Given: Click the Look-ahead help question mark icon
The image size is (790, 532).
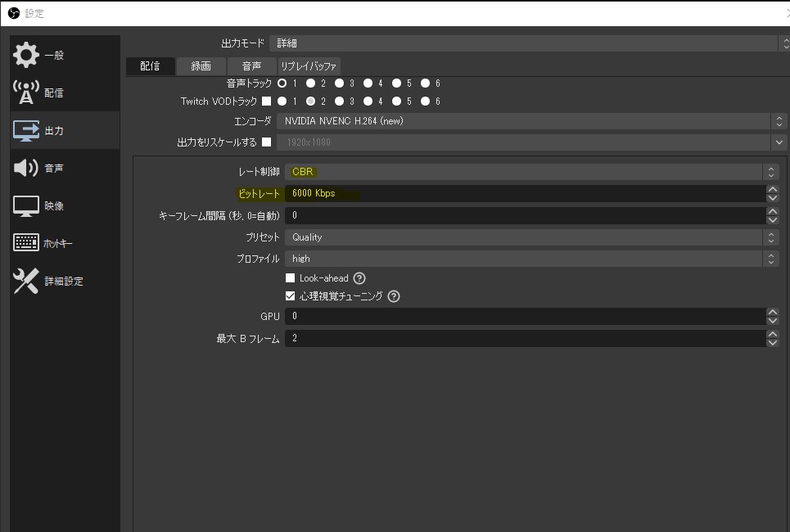Looking at the screenshot, I should 359,278.
